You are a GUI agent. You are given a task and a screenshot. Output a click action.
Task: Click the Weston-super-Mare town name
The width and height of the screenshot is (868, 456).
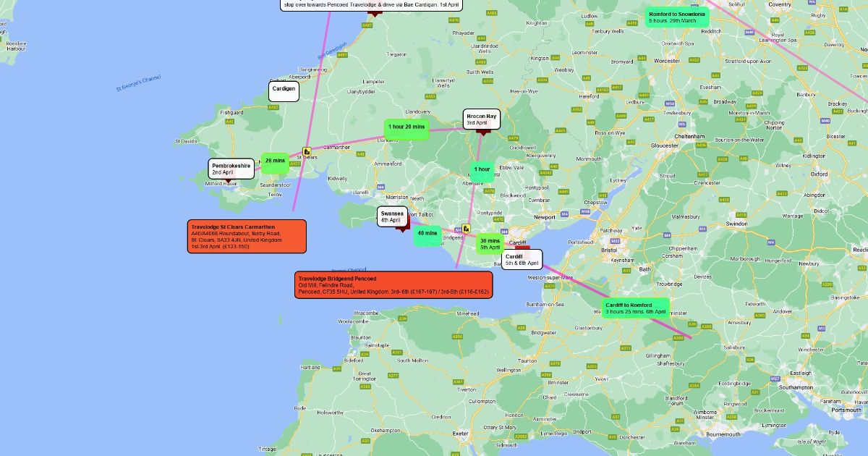point(550,277)
